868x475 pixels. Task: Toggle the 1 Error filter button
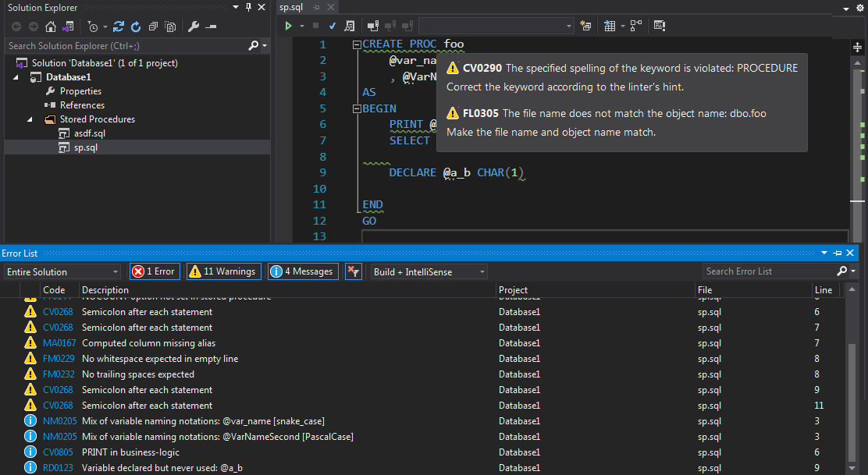coord(155,271)
